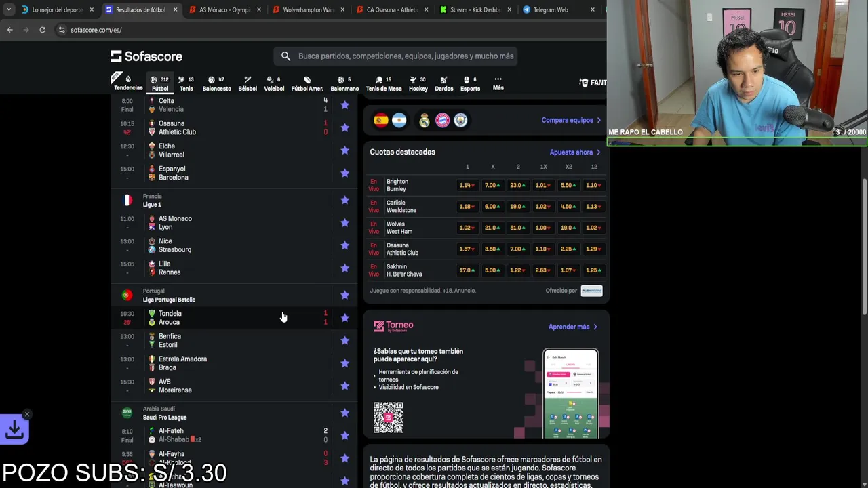
Task: Switch to Wolverhampton Wanderers tab
Action: point(309,9)
